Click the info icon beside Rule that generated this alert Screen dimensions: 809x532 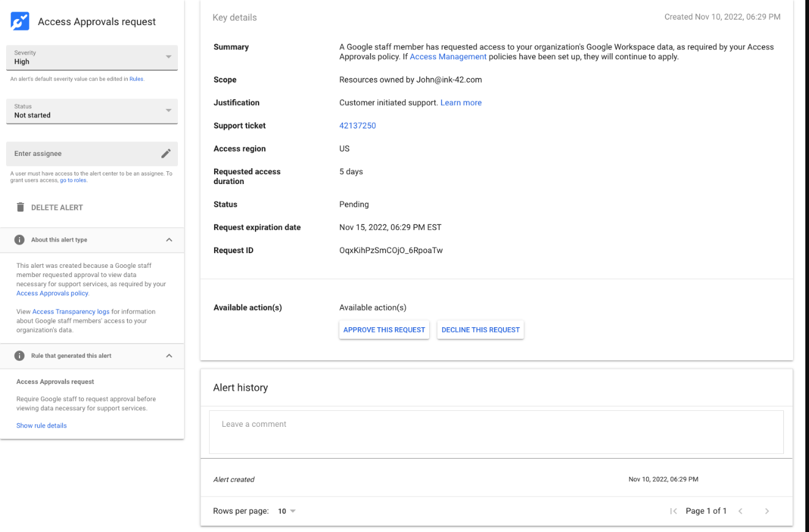pos(19,355)
